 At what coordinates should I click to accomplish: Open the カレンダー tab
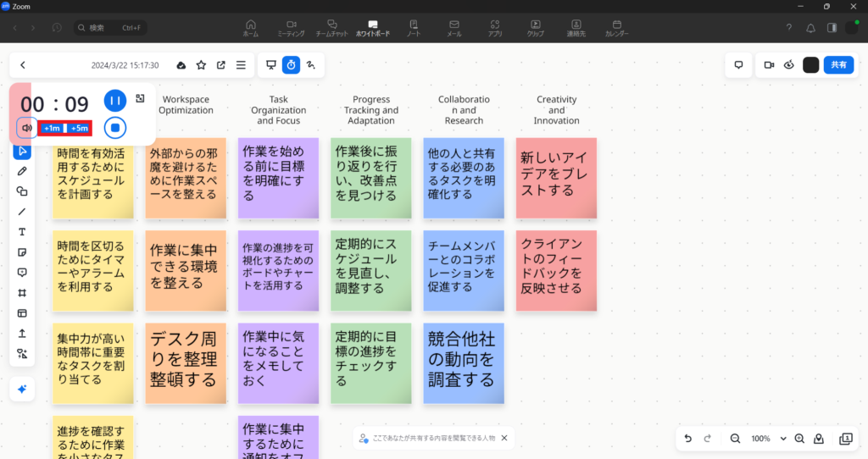(x=616, y=28)
